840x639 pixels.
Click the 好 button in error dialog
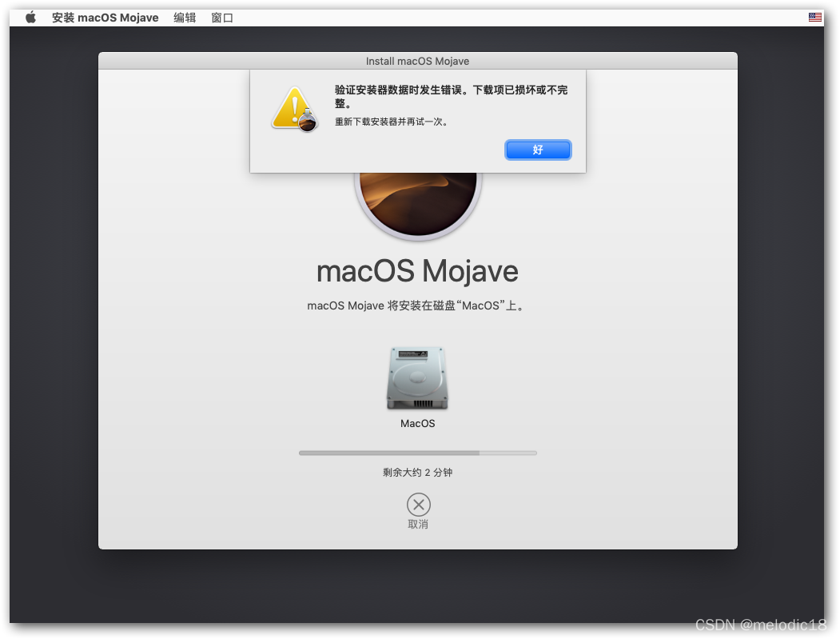click(x=538, y=150)
